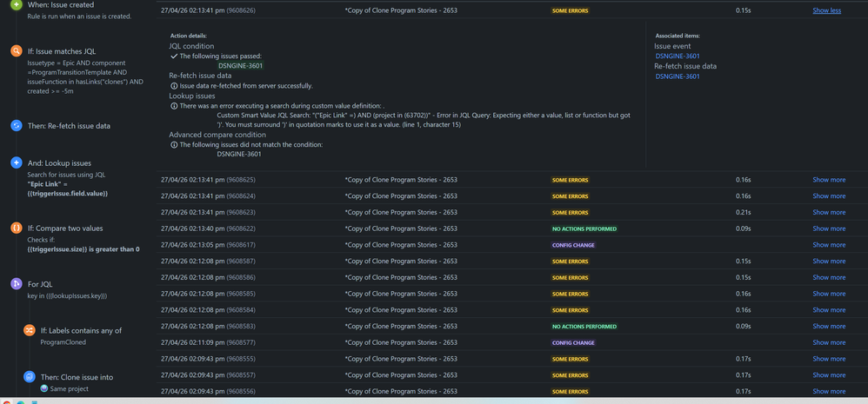The image size is (868, 404).
Task: Open DSNGINE-3601 link under Issue event
Action: (x=678, y=56)
